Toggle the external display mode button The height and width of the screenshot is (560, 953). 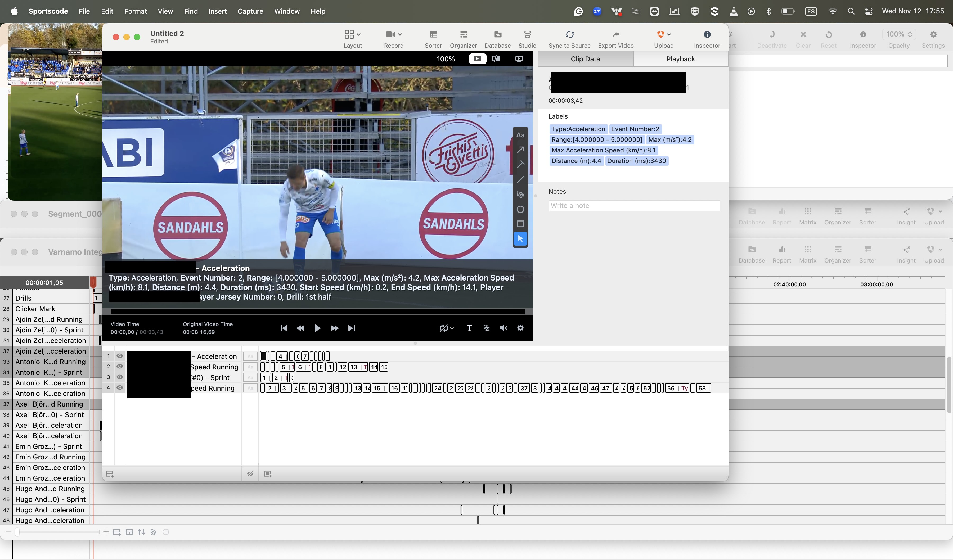pyautogui.click(x=519, y=58)
